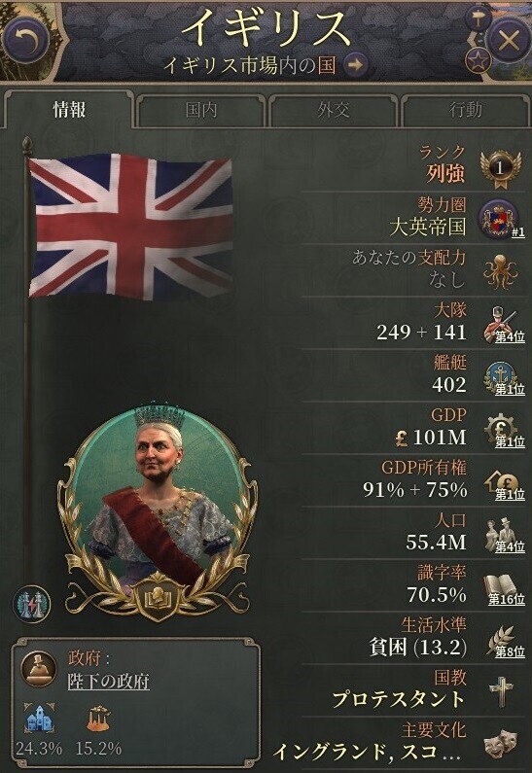
Task: Toggle the star bookmark button
Action: coord(479,60)
